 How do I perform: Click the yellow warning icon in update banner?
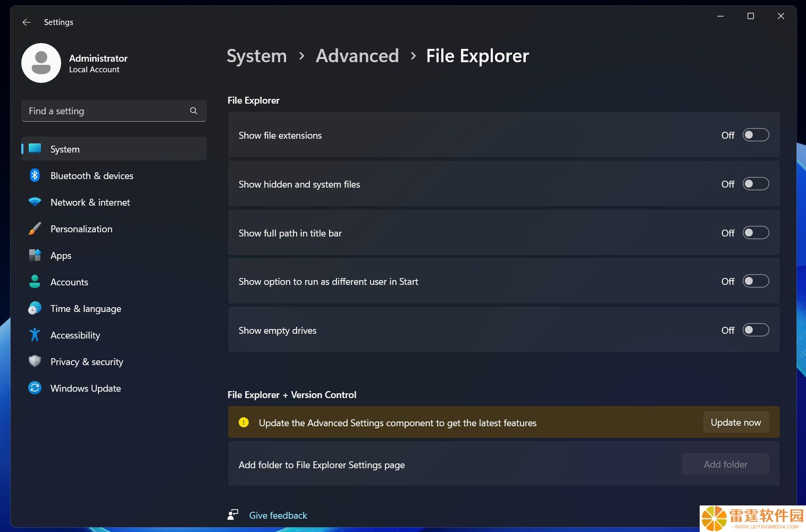[x=244, y=423]
